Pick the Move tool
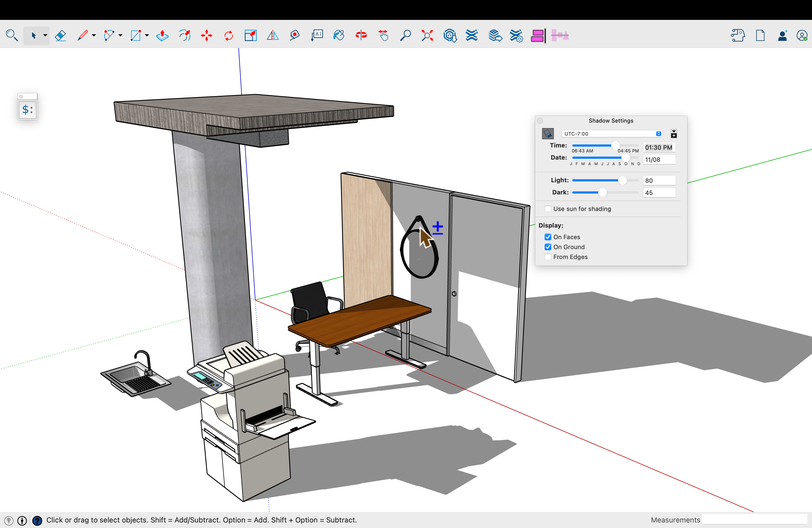The height and width of the screenshot is (528, 812). pos(206,35)
